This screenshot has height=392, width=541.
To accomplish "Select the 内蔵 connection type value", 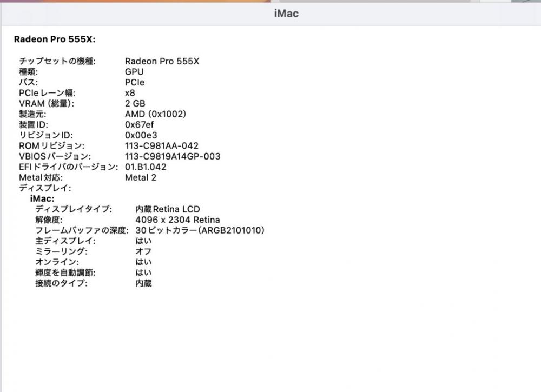I will pos(143,283).
